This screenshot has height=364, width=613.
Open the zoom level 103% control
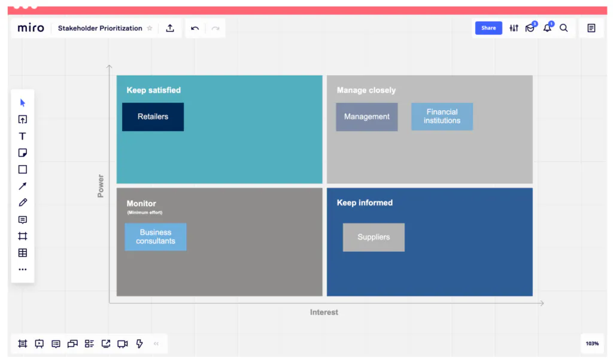coord(592,344)
